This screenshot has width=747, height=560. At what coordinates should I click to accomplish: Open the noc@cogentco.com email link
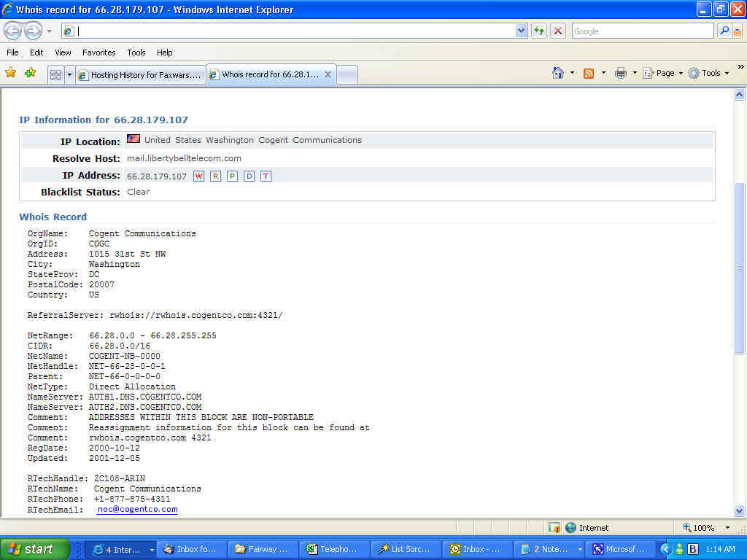pos(138,510)
